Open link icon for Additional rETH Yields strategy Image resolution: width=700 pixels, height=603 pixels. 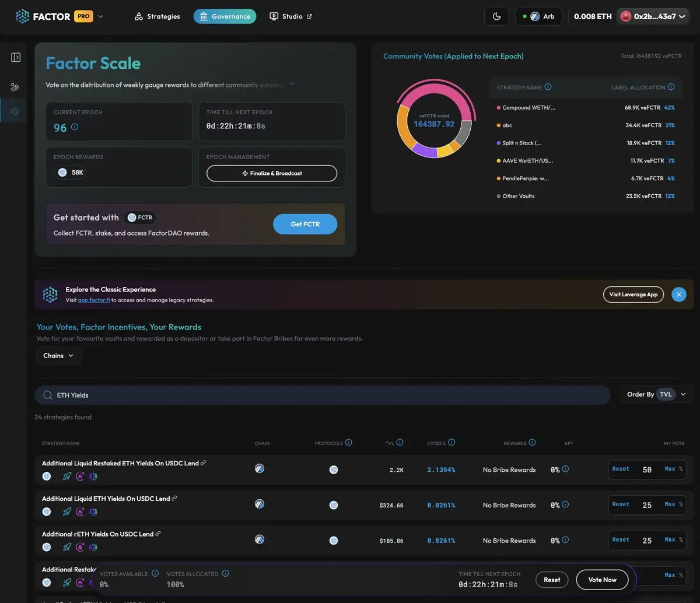point(158,534)
